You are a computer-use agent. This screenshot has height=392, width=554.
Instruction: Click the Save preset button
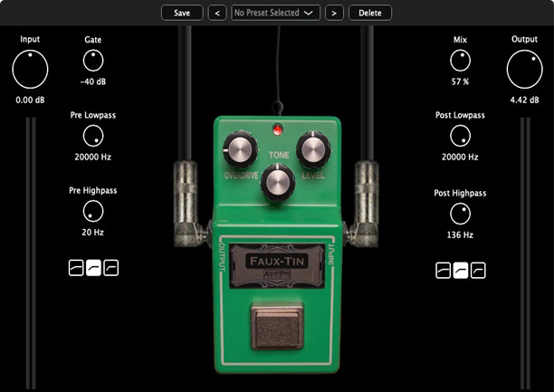point(182,13)
